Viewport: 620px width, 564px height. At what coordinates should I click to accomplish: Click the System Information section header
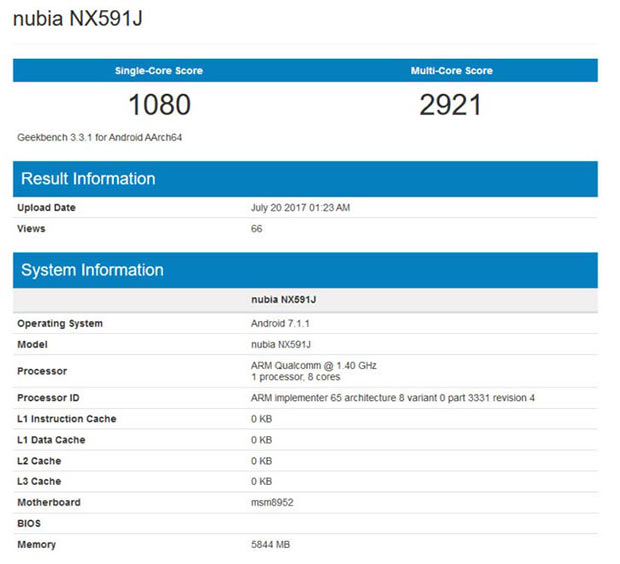(x=92, y=270)
